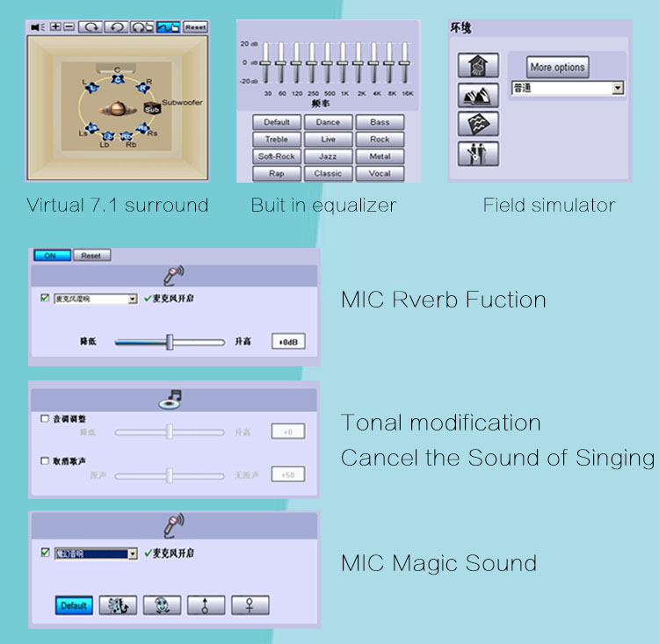659x644 pixels.
Task: Click the More options button
Action: pos(557,68)
